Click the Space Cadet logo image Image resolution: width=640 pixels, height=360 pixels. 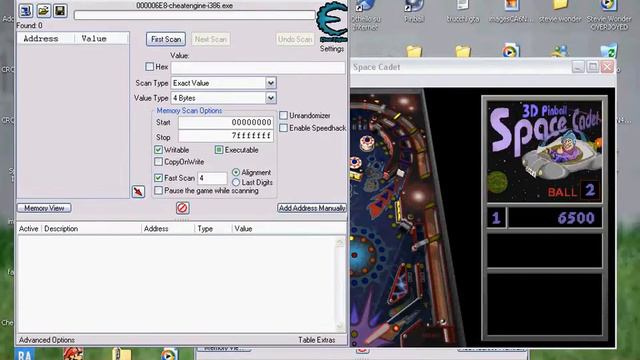pyautogui.click(x=544, y=151)
